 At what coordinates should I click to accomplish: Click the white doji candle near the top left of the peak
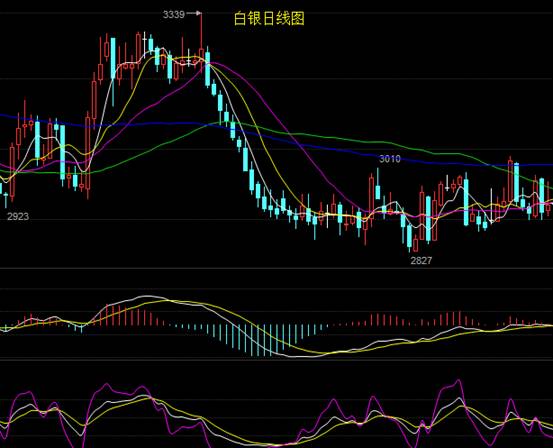click(x=144, y=44)
